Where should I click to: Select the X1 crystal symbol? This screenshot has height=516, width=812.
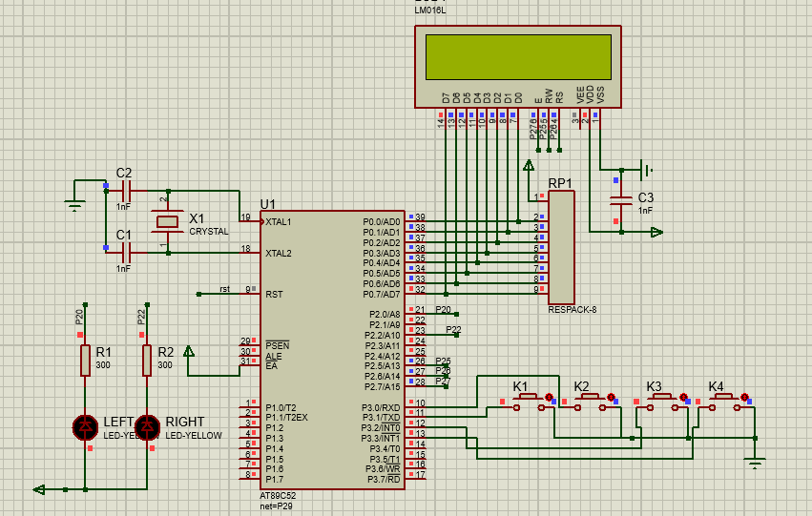click(167, 222)
